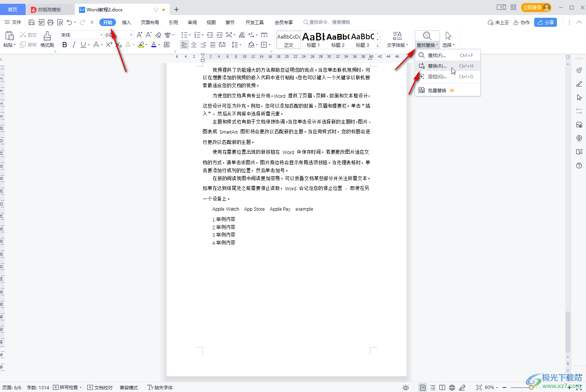This screenshot has height=392, width=586.
Task: Open Print Preview from quick access toolbar
Action: [x=60, y=22]
